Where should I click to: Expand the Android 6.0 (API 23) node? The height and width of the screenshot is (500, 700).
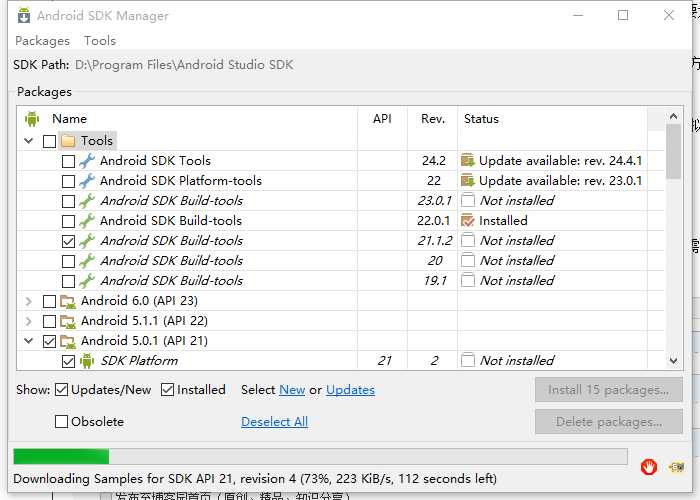pos(29,301)
